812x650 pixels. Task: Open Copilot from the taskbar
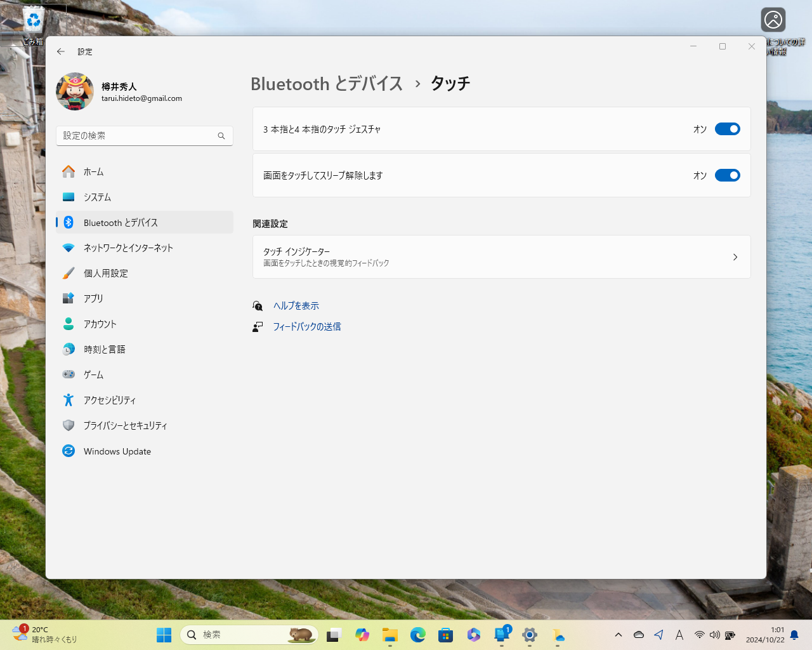point(362,635)
